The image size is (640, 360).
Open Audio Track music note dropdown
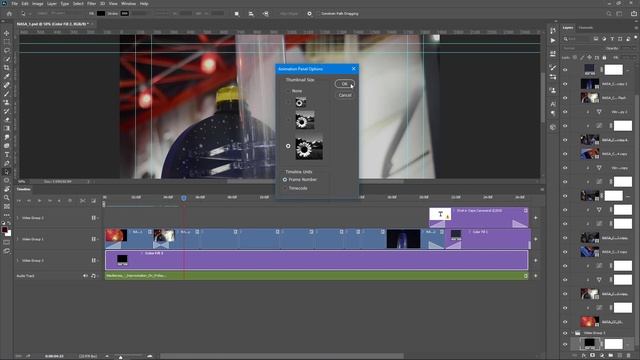coord(94,276)
